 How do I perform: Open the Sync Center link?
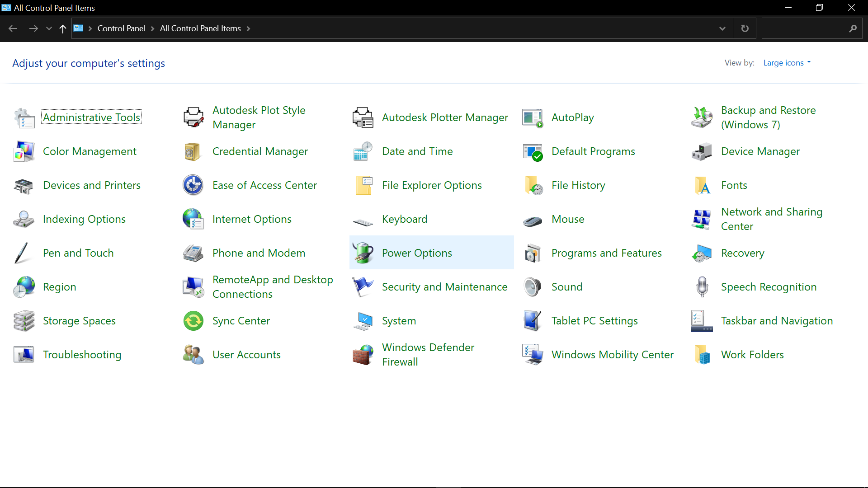[241, 321]
